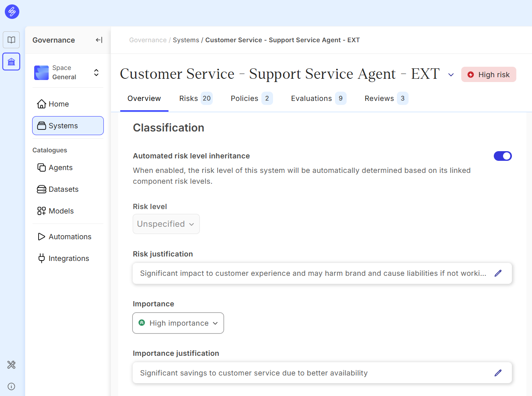Image resolution: width=532 pixels, height=396 pixels.
Task: Disable Automated risk level inheritance toggle
Action: point(502,156)
